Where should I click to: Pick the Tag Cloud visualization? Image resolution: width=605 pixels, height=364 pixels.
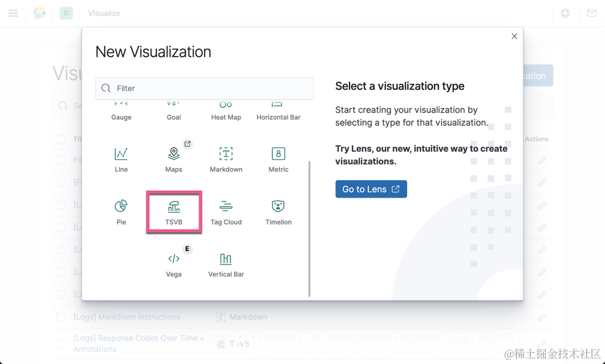coord(226,212)
